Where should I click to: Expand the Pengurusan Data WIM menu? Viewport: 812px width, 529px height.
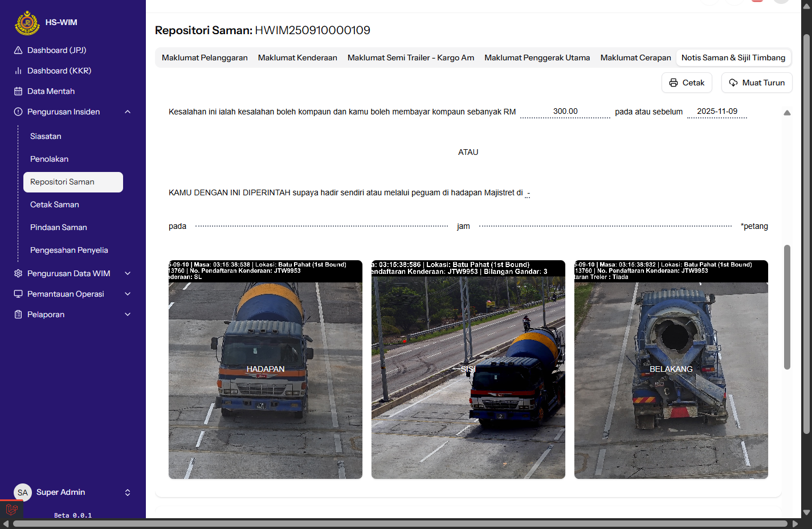point(128,273)
